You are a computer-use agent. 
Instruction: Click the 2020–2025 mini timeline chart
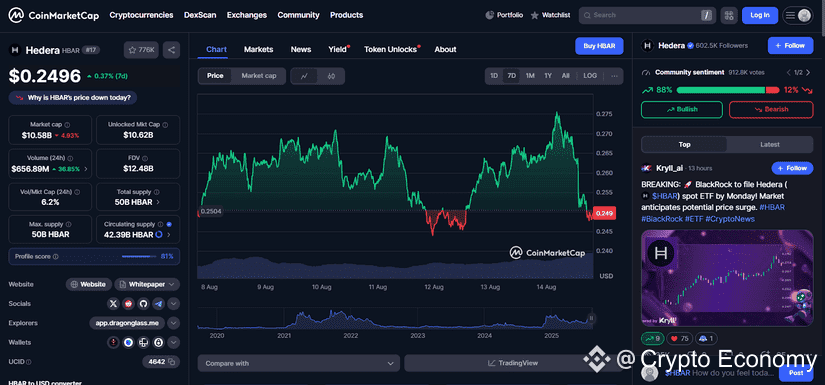tap(396, 319)
